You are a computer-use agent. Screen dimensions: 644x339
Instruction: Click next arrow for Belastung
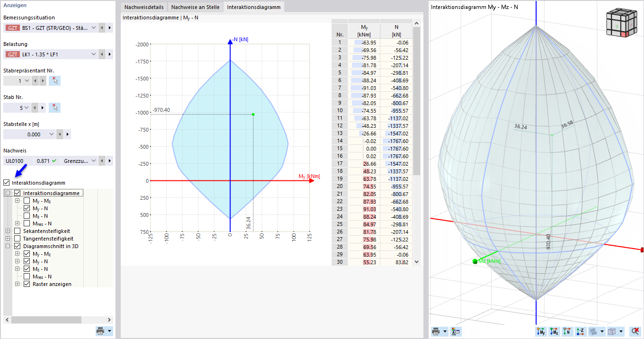[x=110, y=54]
